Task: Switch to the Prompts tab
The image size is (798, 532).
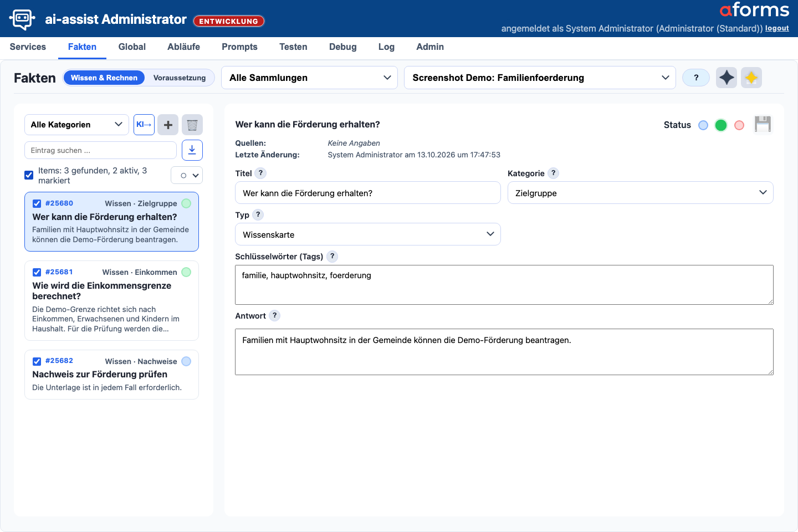Action: pyautogui.click(x=239, y=47)
